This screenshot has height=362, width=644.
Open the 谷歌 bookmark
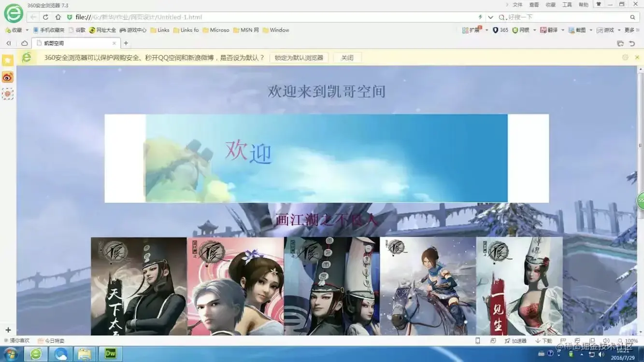(77, 30)
